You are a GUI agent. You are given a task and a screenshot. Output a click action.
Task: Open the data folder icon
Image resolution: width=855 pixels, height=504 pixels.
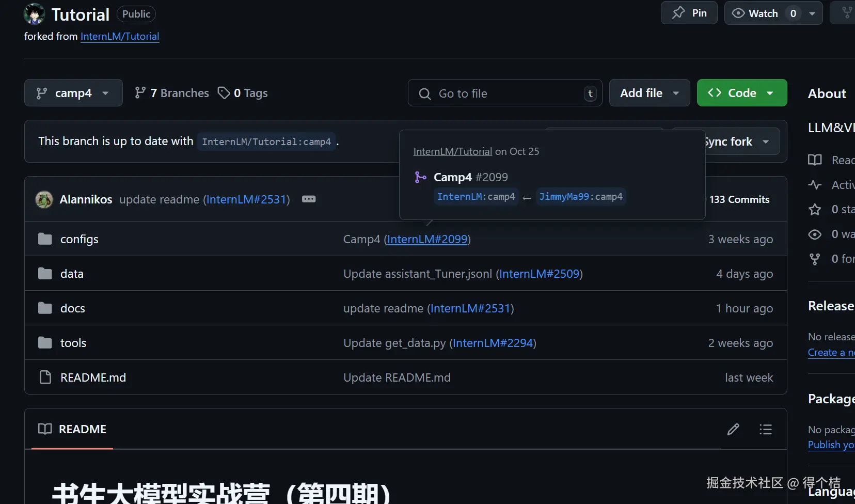[x=45, y=274]
